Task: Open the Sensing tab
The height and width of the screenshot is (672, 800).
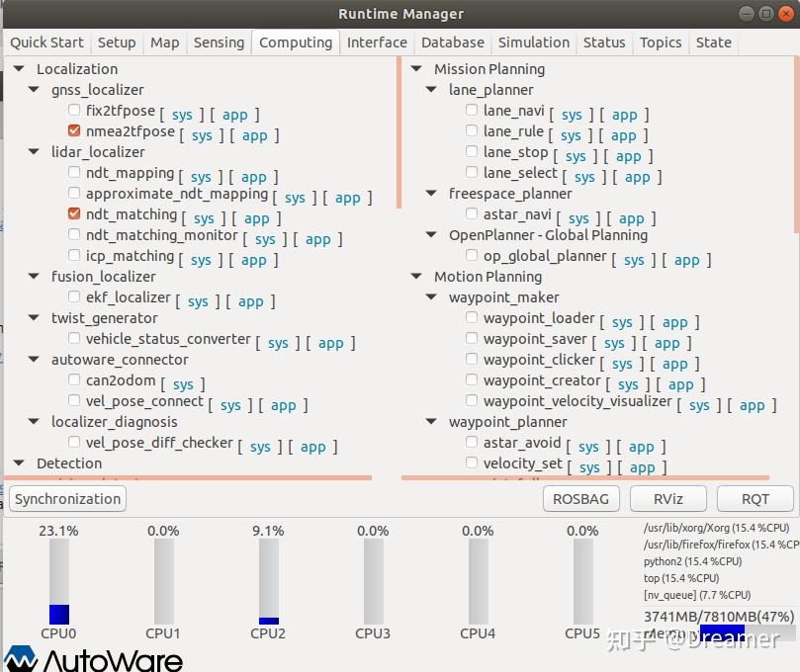Action: [219, 42]
